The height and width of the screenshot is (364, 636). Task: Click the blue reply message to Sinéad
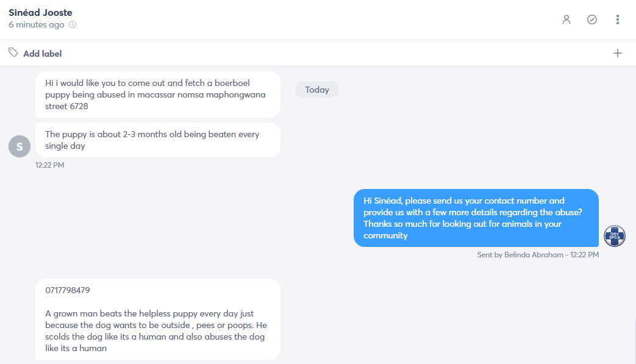tap(476, 218)
